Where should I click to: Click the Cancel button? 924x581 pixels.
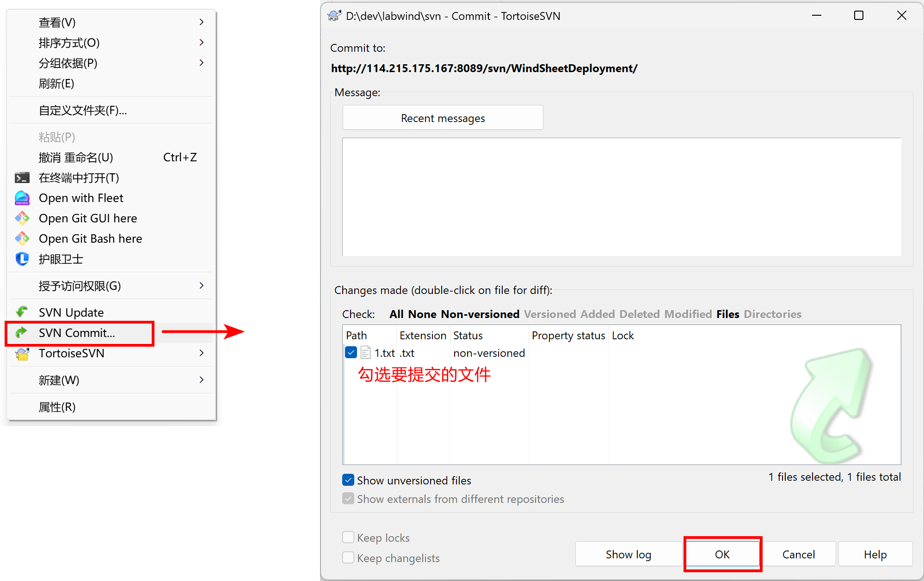(799, 554)
